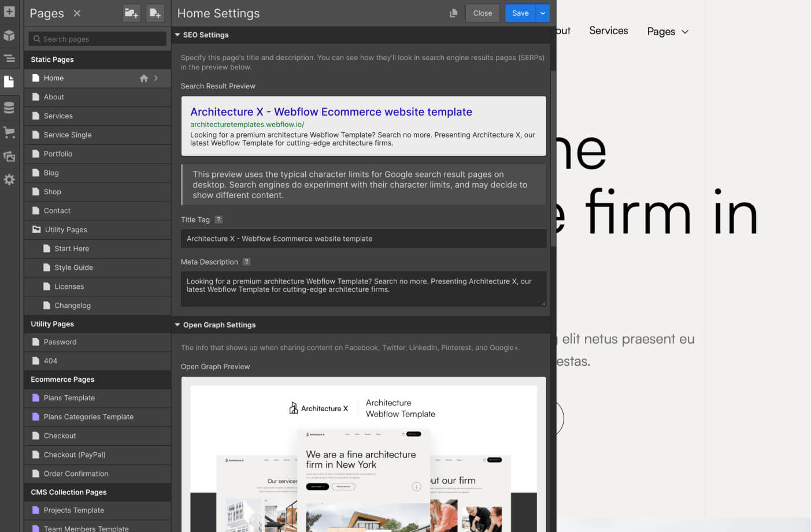Open project Settings from the left sidebar
Screen dimensions: 811x532
pyautogui.click(x=9, y=180)
